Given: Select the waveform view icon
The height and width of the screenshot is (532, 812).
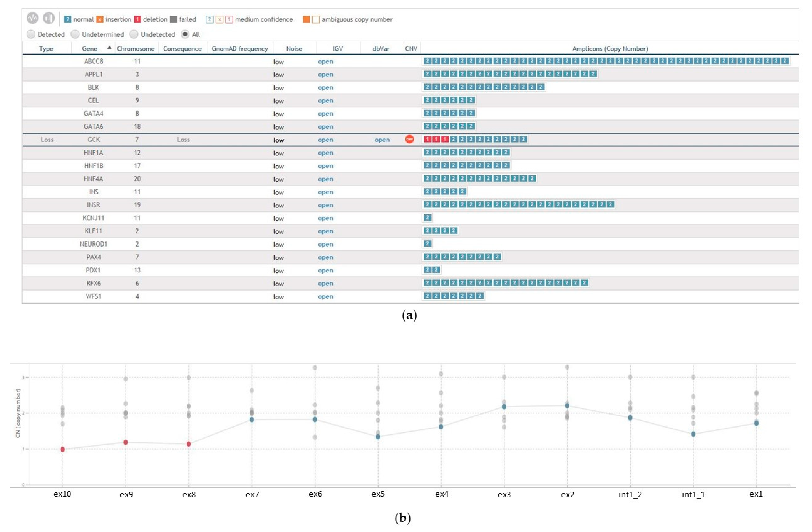Looking at the screenshot, I should [x=32, y=17].
